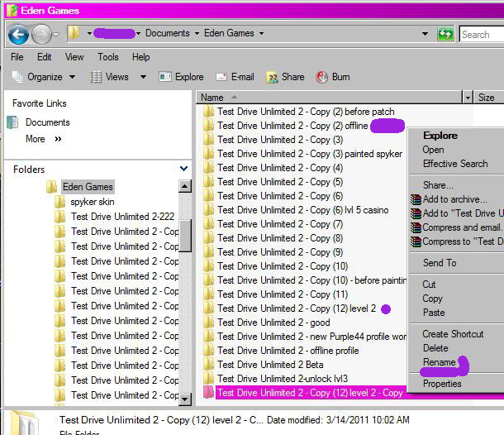Select folder 'Copy (6) lvl 5 casino'

coord(302,210)
